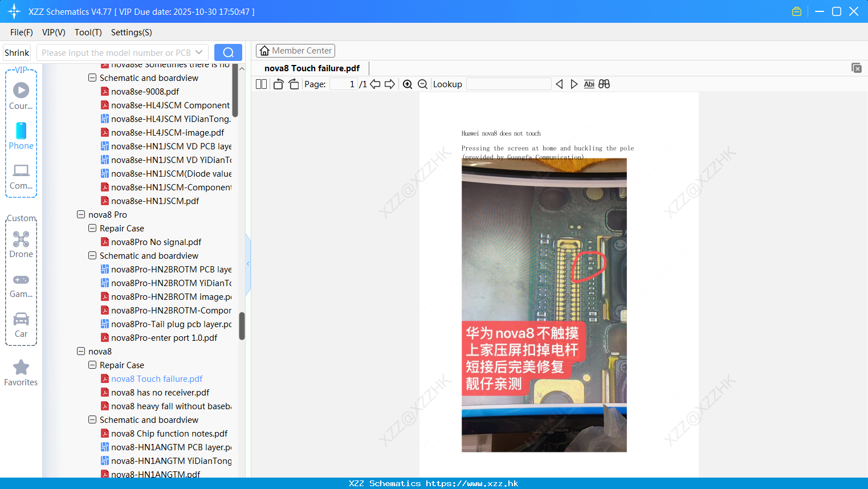This screenshot has height=489, width=868.
Task: Find next lookup match
Action: click(574, 84)
